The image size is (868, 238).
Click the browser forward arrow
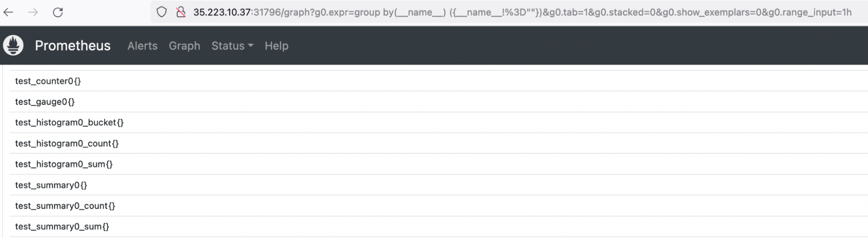click(33, 12)
